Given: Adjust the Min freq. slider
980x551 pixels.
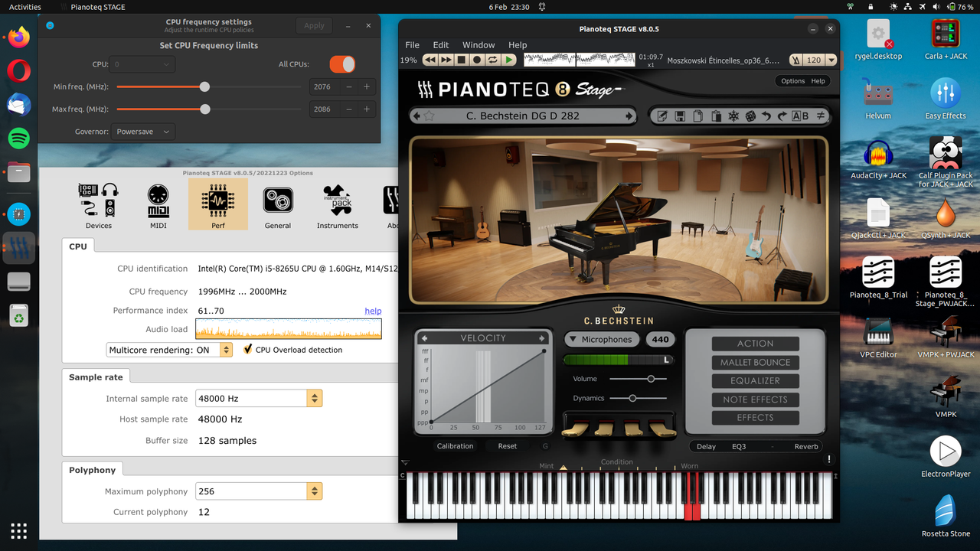Looking at the screenshot, I should click(x=208, y=86).
